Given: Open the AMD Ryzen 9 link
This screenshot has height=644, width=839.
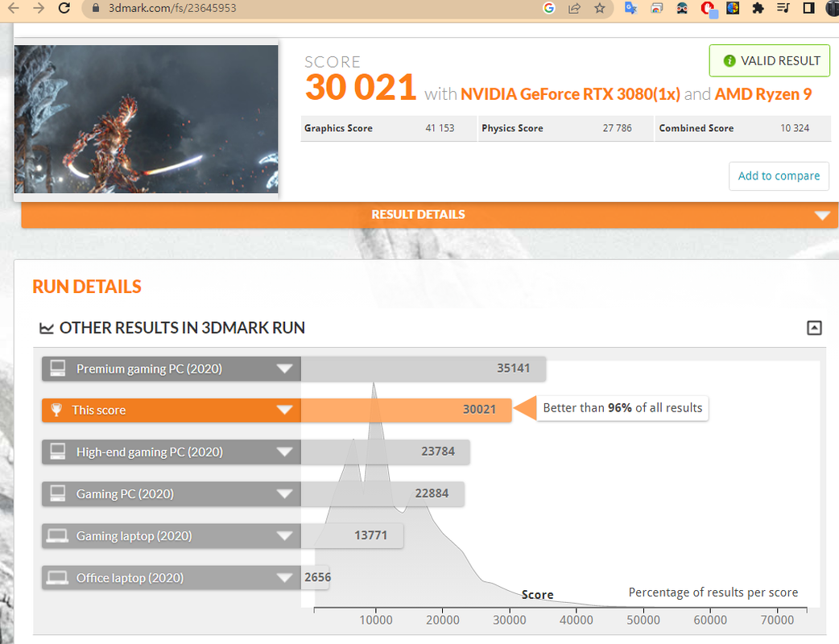Looking at the screenshot, I should (x=763, y=94).
